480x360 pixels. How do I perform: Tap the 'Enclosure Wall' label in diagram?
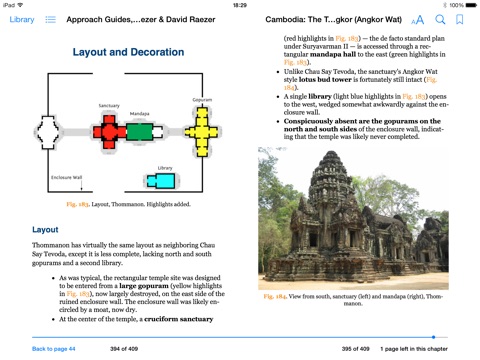[x=66, y=177]
